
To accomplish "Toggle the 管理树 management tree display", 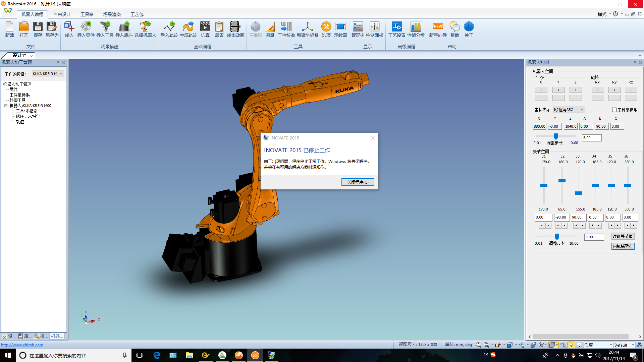I will coord(358,29).
